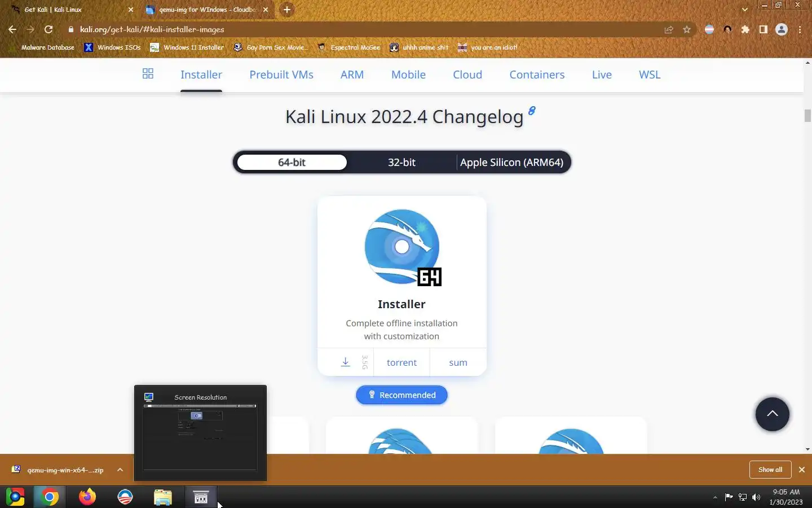Click the Installer torrent link

click(x=401, y=362)
